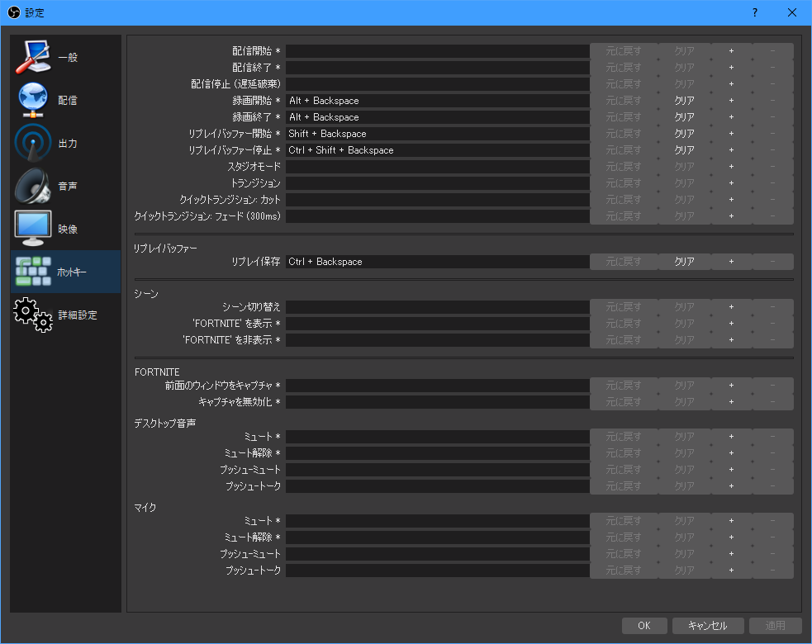812x644 pixels.
Task: Click the マイク ミュート hotkey field
Action: point(438,521)
